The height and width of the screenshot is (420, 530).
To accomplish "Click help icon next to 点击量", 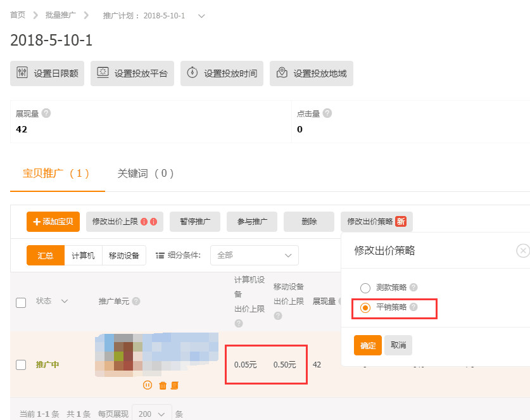I will tap(327, 113).
